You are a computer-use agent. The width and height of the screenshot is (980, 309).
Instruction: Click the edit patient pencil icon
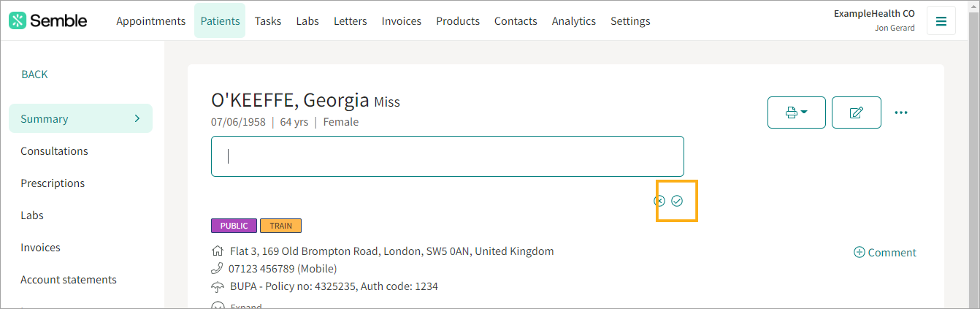tap(857, 112)
